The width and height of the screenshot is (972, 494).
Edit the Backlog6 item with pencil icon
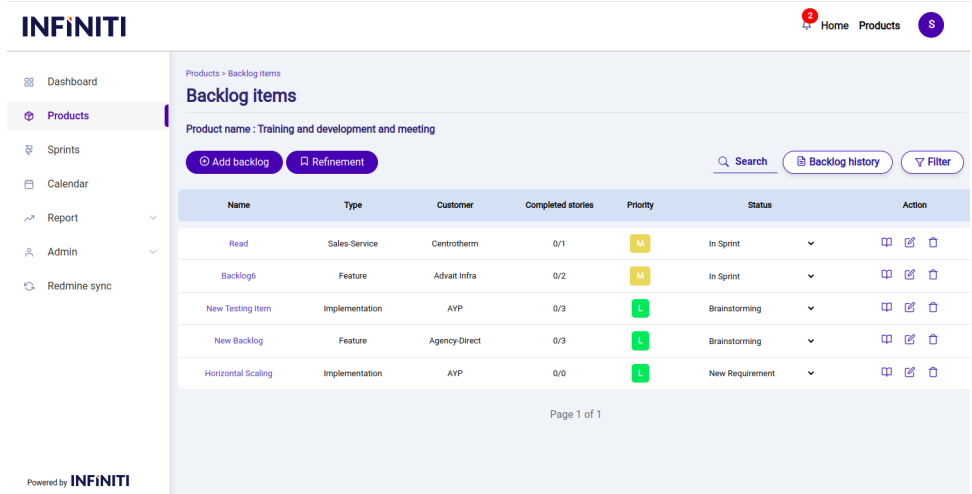[909, 275]
